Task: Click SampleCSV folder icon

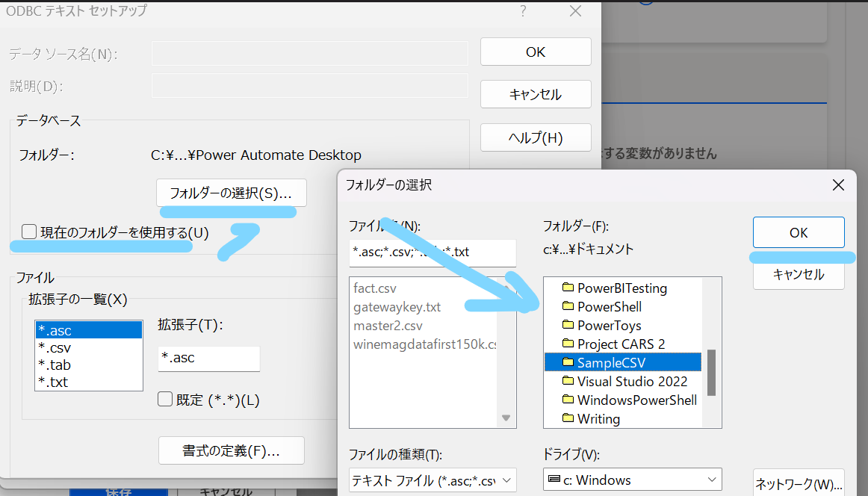Action: click(x=568, y=362)
